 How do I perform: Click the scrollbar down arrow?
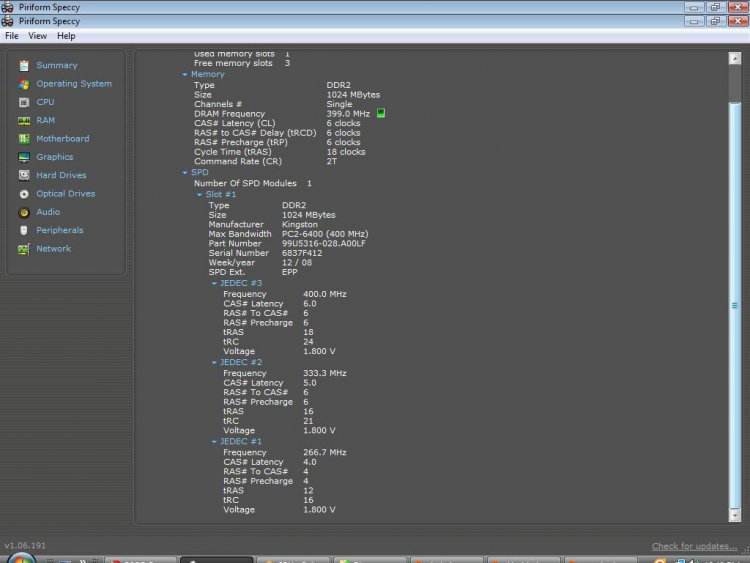coord(735,515)
